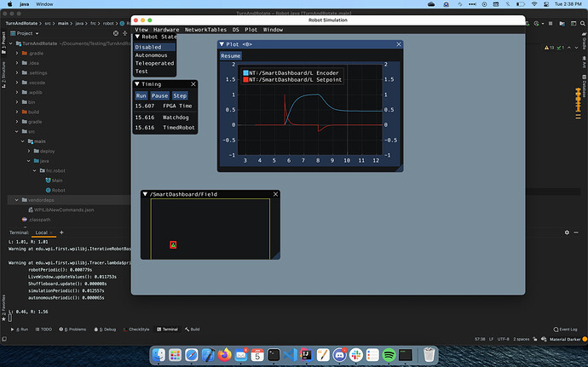Add a new terminal tab with plus
Viewport: 588px width, 367px height.
[x=61, y=232]
